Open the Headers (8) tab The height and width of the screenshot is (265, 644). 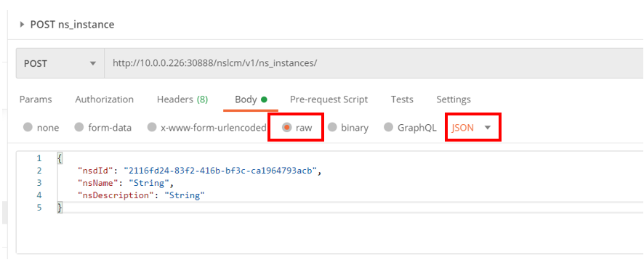(182, 99)
